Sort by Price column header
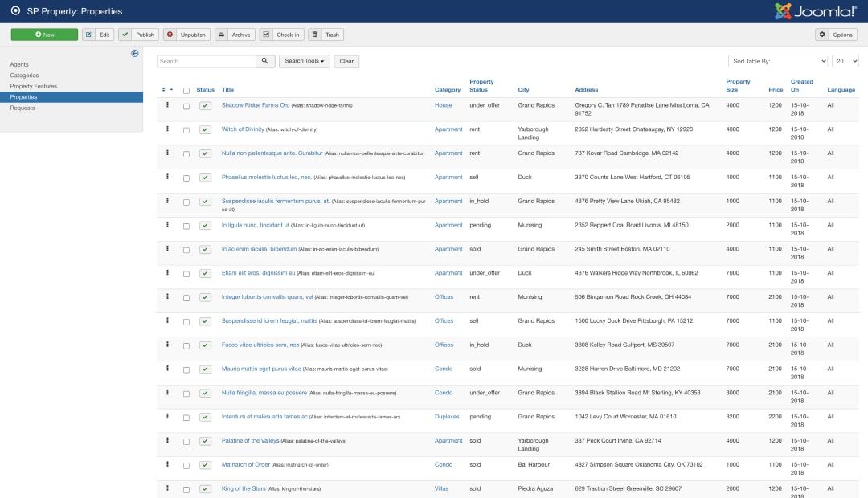Image resolution: width=868 pixels, height=498 pixels. click(x=776, y=90)
